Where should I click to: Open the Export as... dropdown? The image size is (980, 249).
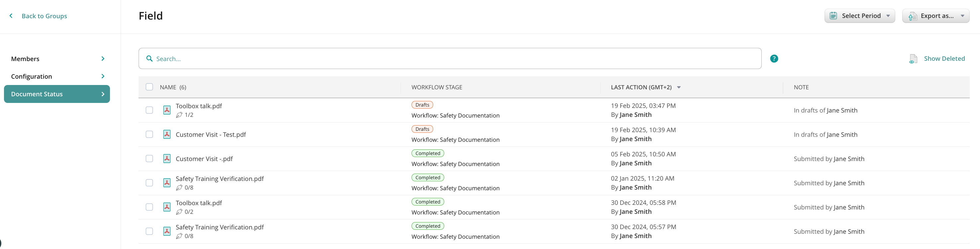point(936,16)
